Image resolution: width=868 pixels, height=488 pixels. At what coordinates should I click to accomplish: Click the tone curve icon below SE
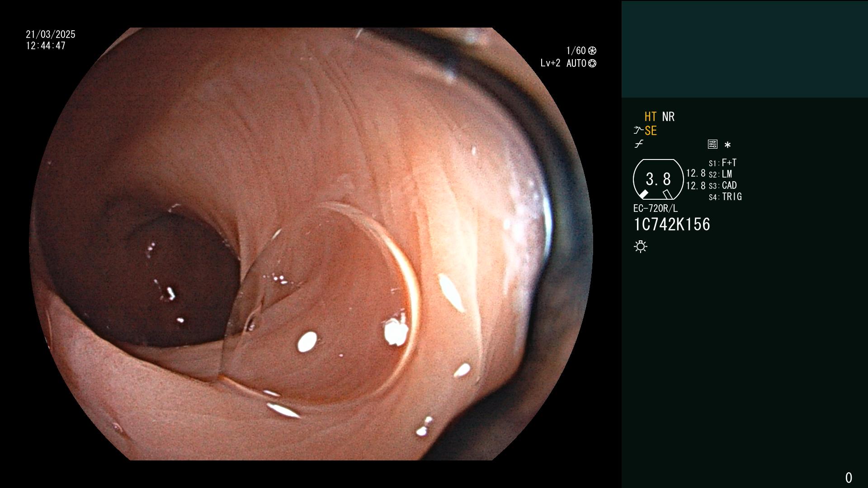[x=639, y=144]
